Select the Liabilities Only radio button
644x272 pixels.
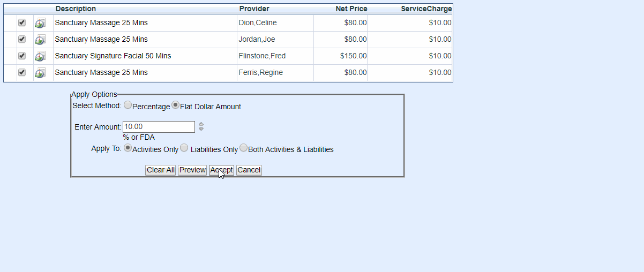point(184,148)
